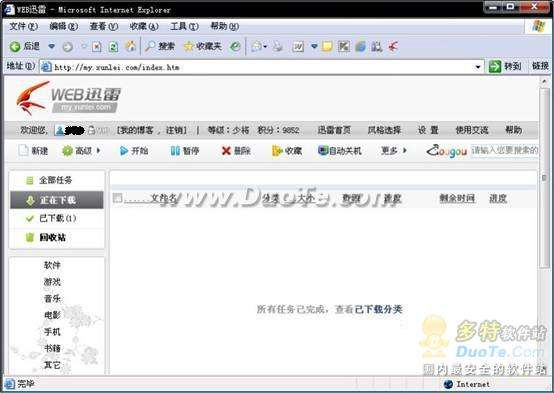The width and height of the screenshot is (554, 393).
Task: Open the 查看 (View) menu
Action: (x=104, y=26)
